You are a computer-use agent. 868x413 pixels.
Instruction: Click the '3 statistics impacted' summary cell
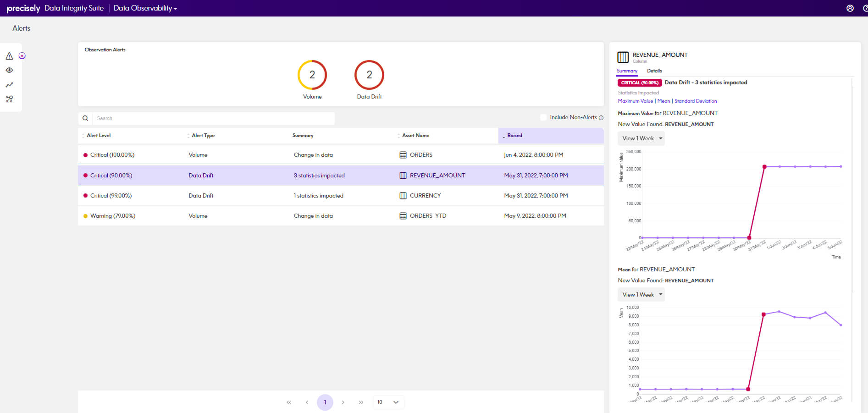coord(319,176)
